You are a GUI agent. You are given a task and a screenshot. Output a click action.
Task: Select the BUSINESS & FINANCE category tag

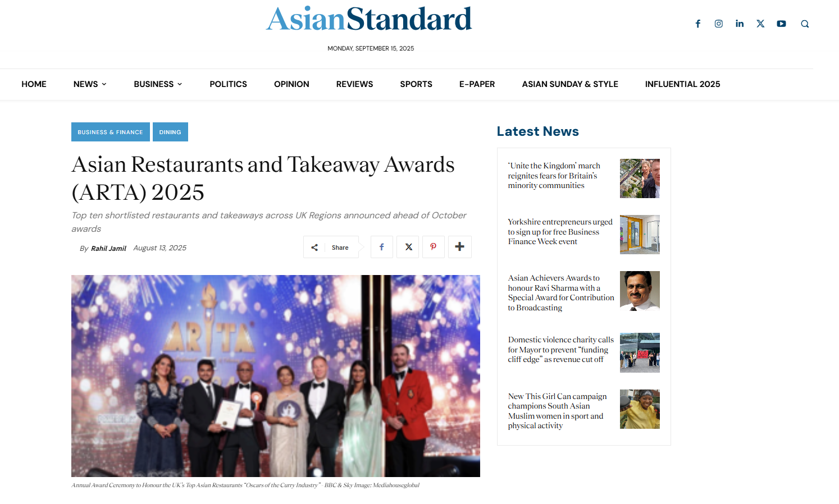click(x=111, y=132)
